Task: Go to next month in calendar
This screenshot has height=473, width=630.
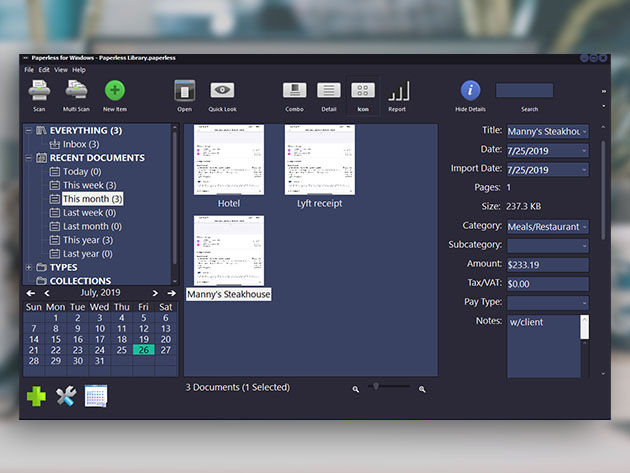Action: 155,293
